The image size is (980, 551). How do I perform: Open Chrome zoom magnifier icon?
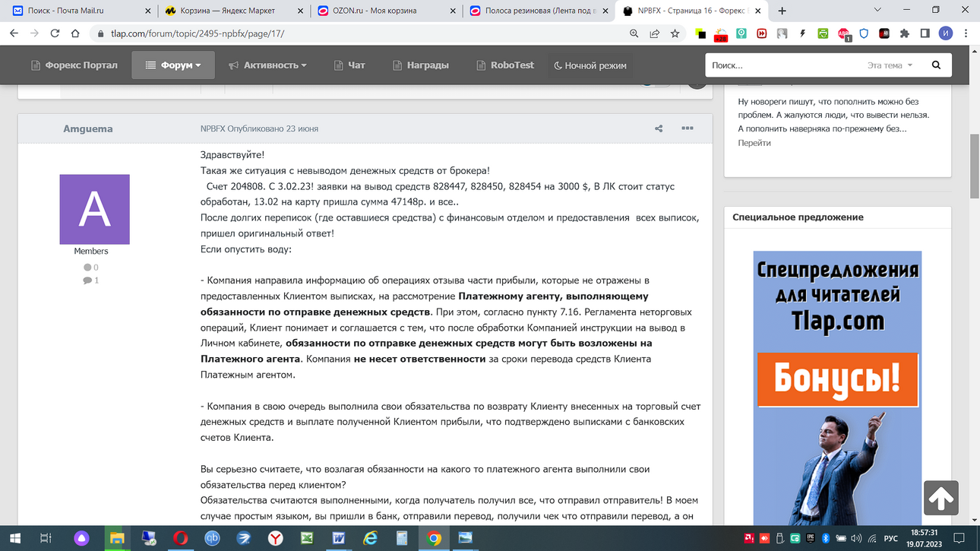634,33
